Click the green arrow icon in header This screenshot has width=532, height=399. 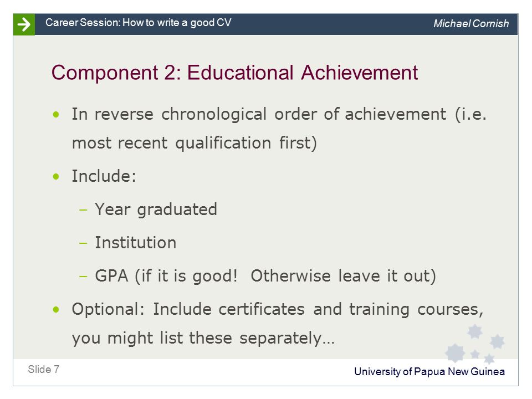tap(24, 24)
